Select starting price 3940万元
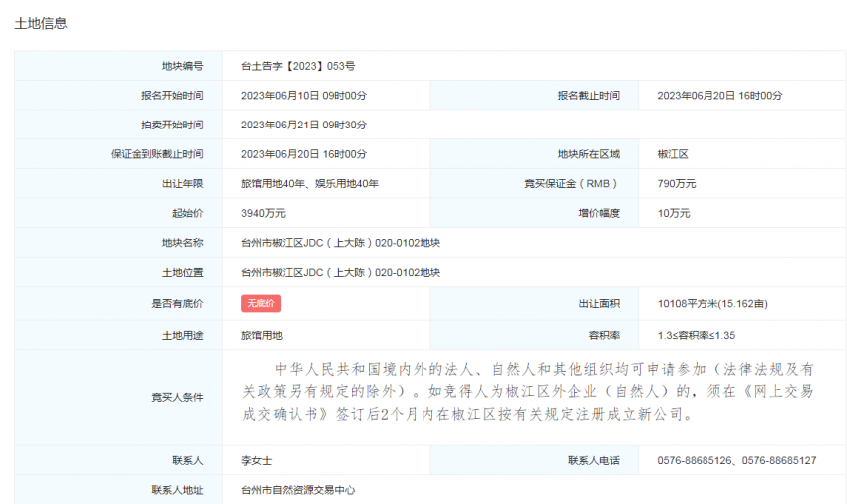 click(263, 213)
